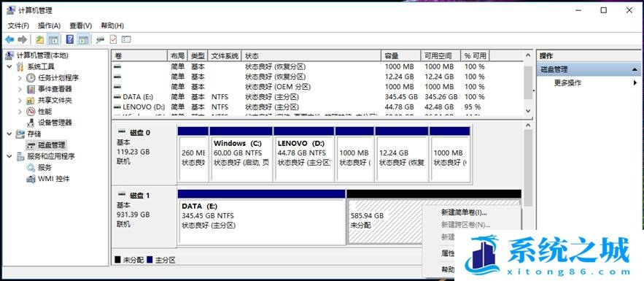Click the DATA (E:) volume row icon
Viewport: 644px width, 281px height.
(x=117, y=97)
